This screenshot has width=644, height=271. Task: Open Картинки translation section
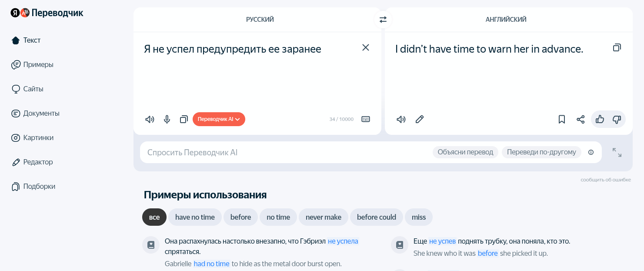click(33, 137)
